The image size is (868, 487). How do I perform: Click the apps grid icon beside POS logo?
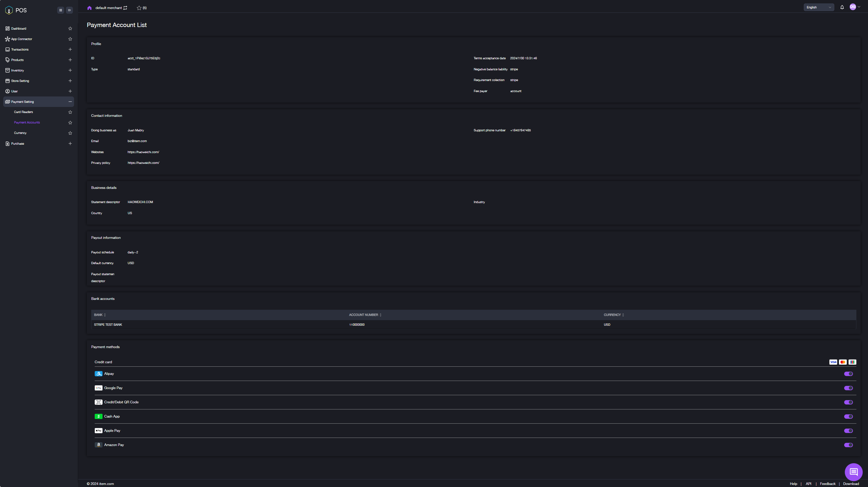pyautogui.click(x=61, y=10)
